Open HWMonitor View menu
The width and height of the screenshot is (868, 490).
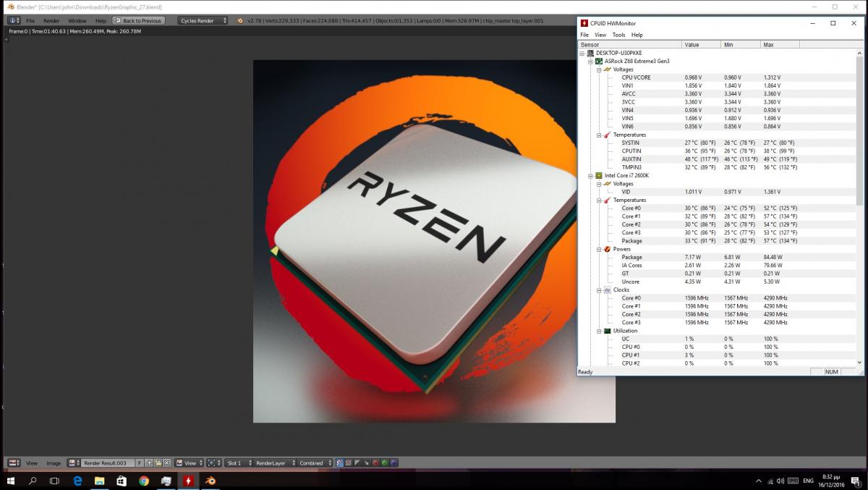click(600, 35)
